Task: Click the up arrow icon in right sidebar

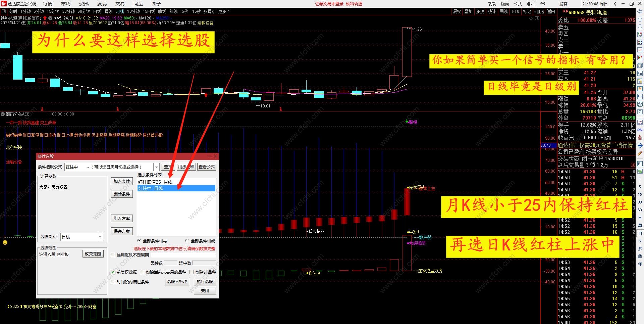Action: pos(640,19)
